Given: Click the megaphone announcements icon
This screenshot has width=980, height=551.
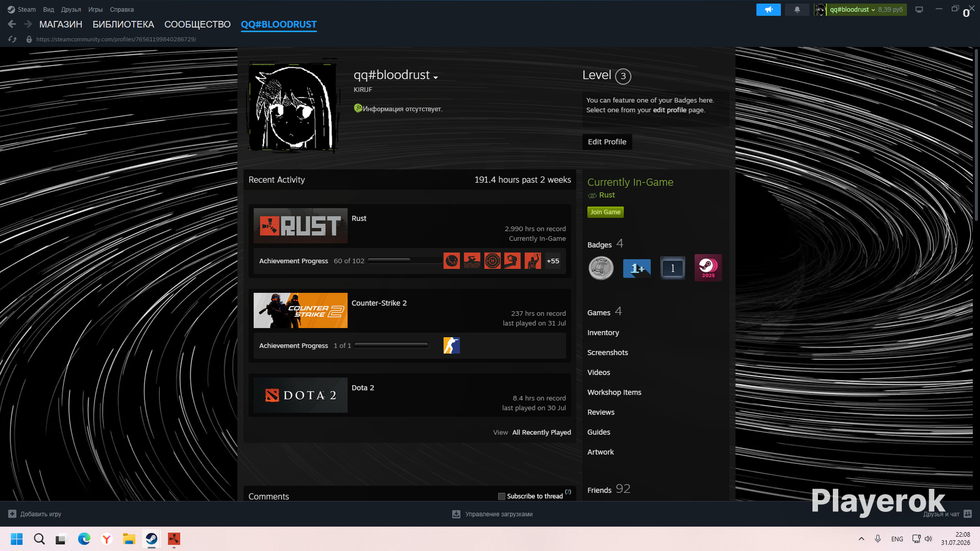Looking at the screenshot, I should click(768, 9).
